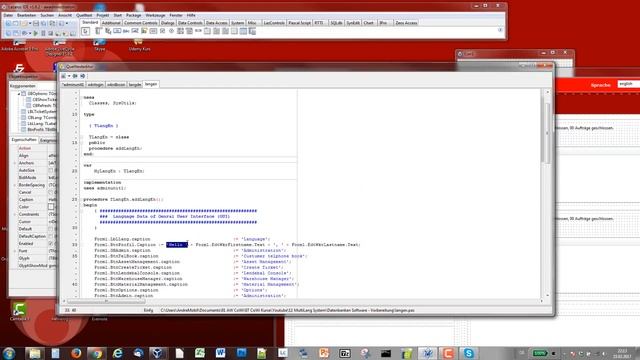Toggle the AutoSize property checkbox

click(51, 170)
